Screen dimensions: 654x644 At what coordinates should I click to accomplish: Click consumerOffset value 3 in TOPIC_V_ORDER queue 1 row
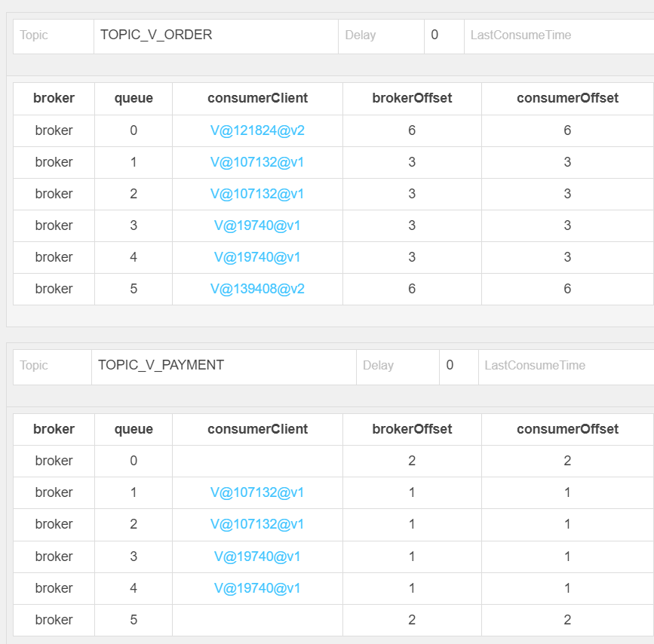point(567,162)
